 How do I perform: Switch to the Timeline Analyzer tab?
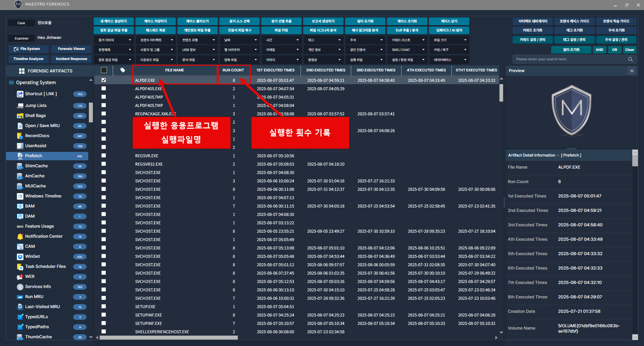[x=29, y=59]
